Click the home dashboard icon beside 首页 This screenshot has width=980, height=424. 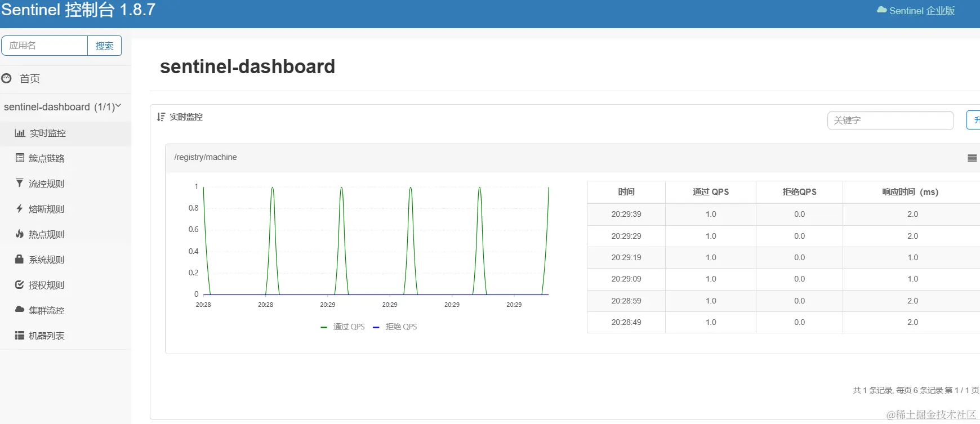point(7,78)
